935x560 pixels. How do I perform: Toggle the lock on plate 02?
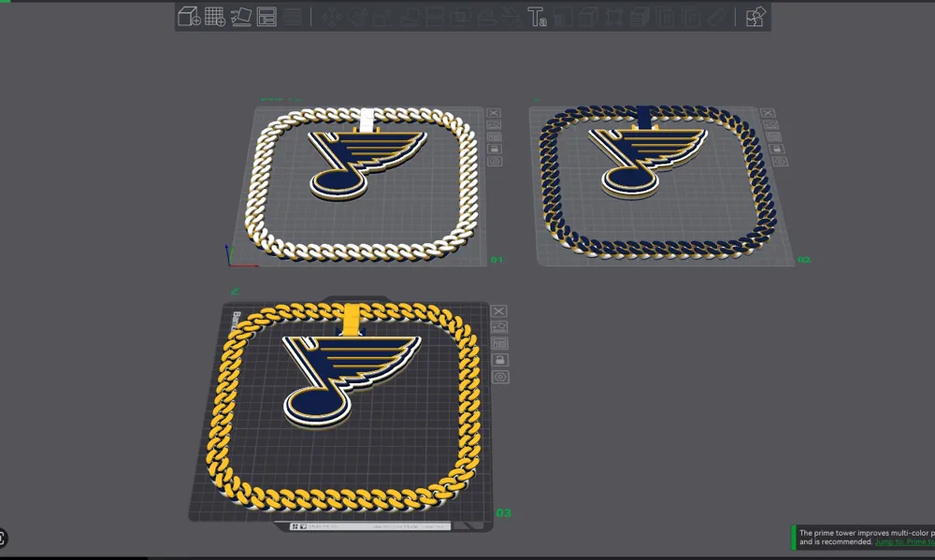776,149
